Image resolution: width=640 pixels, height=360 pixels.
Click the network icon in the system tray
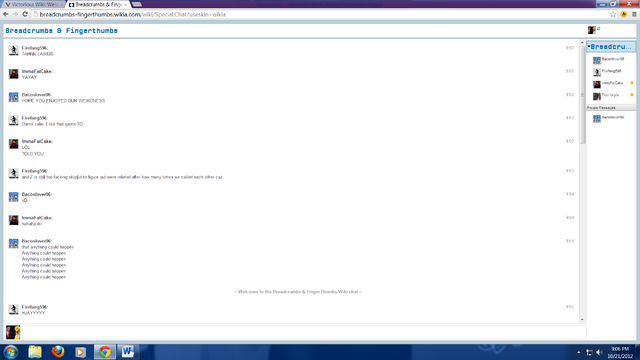click(x=589, y=352)
